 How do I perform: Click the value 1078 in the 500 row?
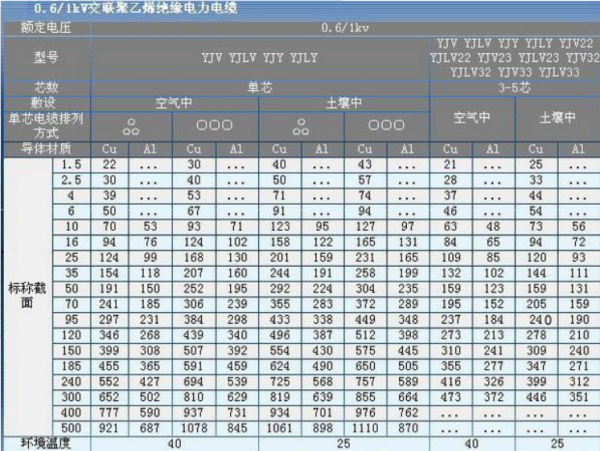tap(194, 428)
